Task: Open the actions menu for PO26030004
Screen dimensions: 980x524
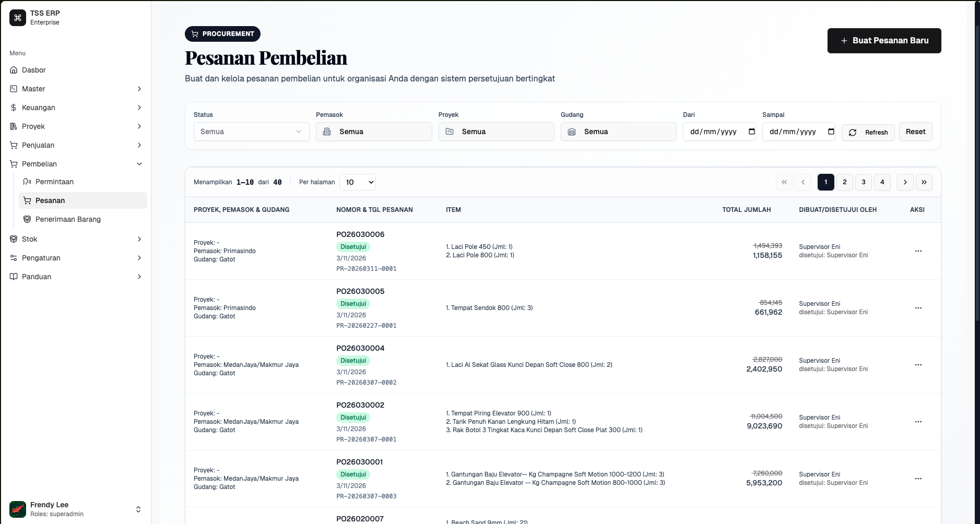Action: (x=917, y=365)
